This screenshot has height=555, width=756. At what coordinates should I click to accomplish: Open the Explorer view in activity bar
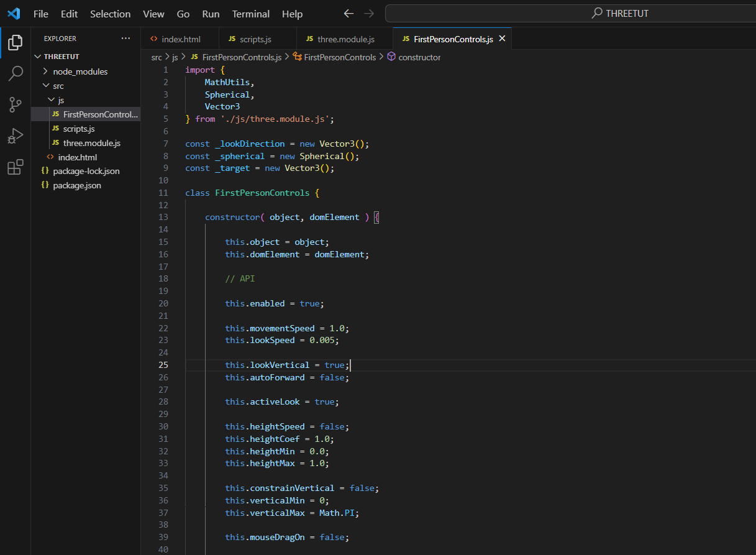click(16, 43)
